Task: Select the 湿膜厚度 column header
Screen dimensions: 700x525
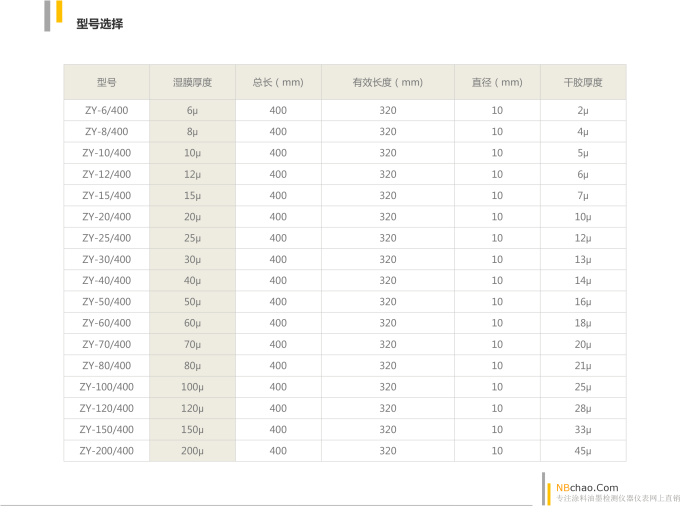Action: [192, 82]
